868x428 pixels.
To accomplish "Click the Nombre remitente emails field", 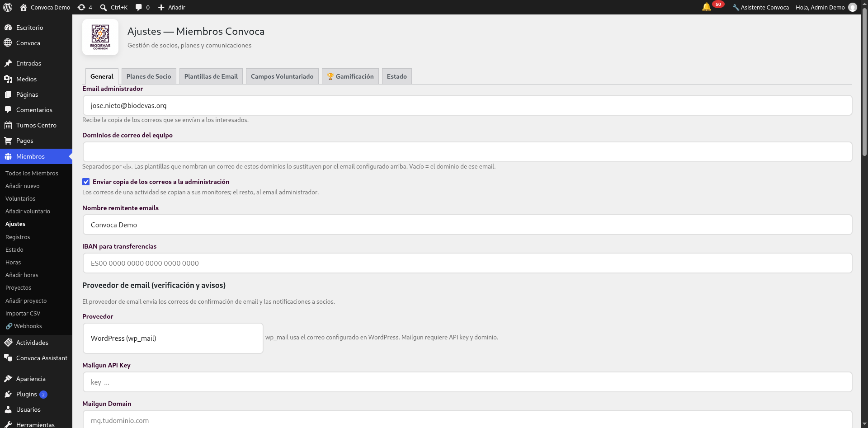I will (x=467, y=225).
